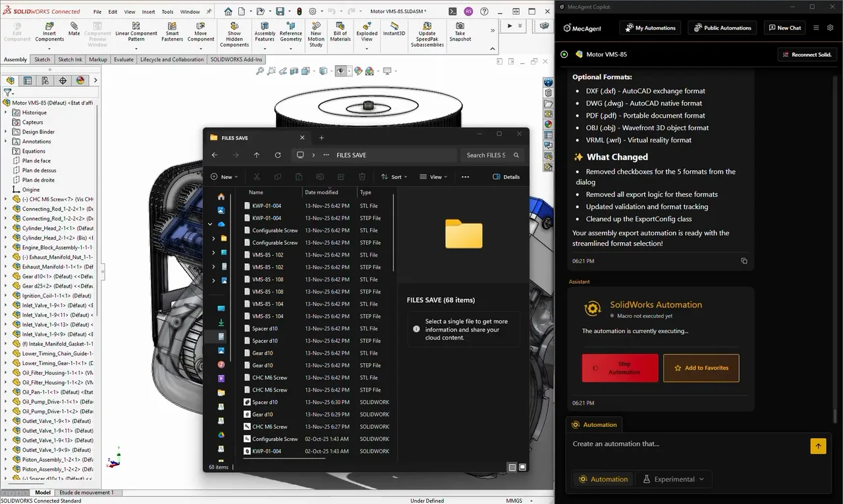Open the Sort dropdown in File Explorer
The height and width of the screenshot is (504, 843).
pos(394,176)
